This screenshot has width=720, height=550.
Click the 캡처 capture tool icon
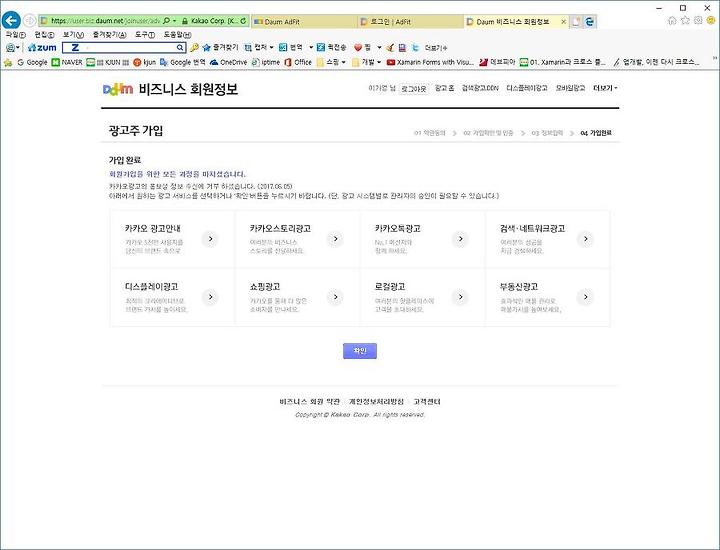[x=248, y=47]
